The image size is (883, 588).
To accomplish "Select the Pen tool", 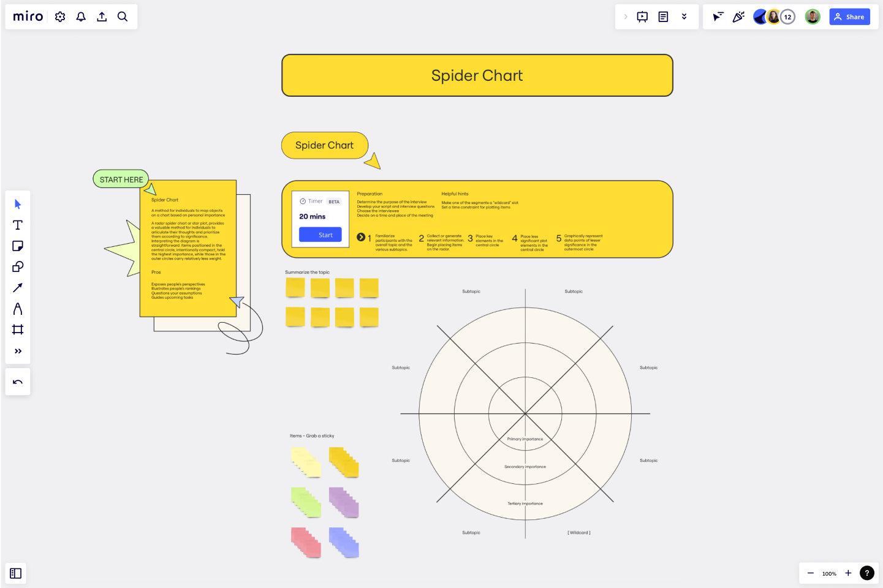I will point(18,308).
